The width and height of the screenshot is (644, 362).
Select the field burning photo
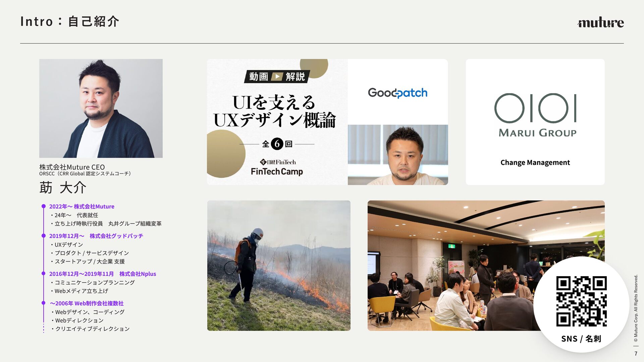coord(278,265)
